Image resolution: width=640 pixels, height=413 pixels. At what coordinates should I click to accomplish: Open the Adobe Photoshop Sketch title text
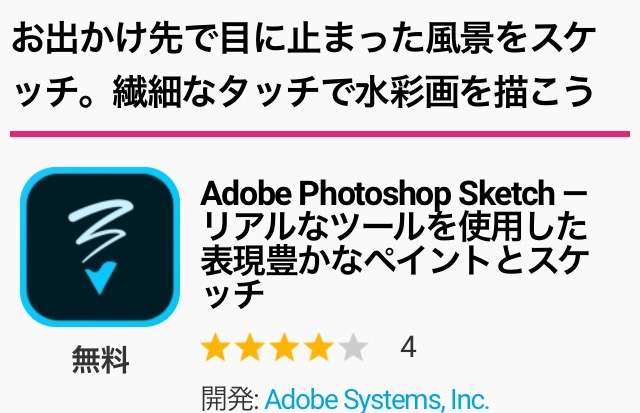pyautogui.click(x=377, y=194)
